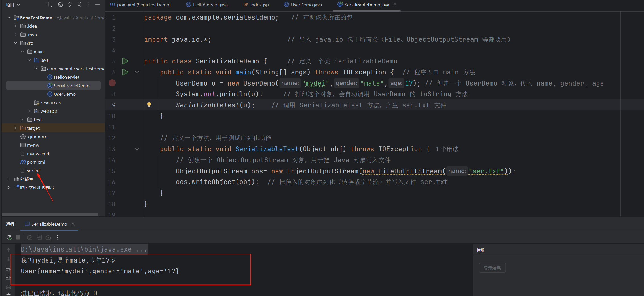Click the project tree horizontal scrollbar
644x296 pixels.
click(x=50, y=214)
